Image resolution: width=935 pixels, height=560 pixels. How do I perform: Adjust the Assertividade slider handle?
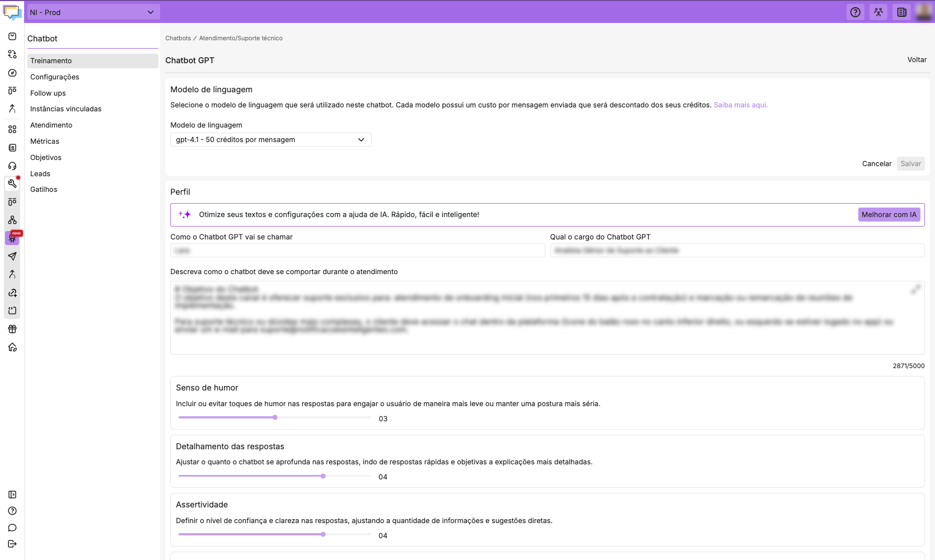click(x=323, y=534)
